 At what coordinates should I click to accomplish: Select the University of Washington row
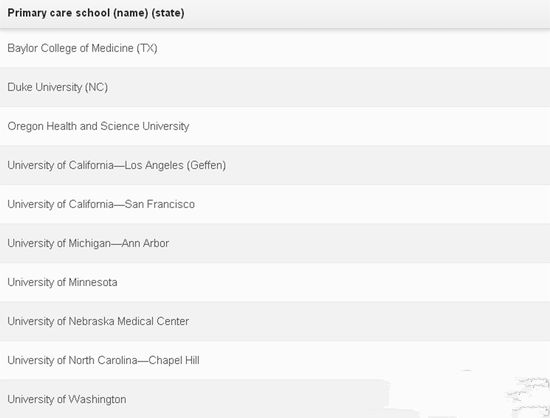point(275,399)
